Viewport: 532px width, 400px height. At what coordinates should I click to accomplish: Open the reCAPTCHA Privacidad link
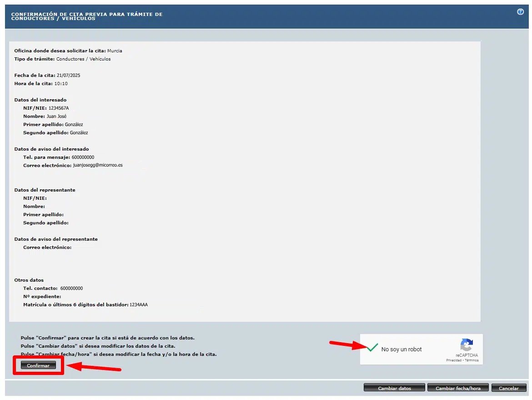pyautogui.click(x=454, y=360)
